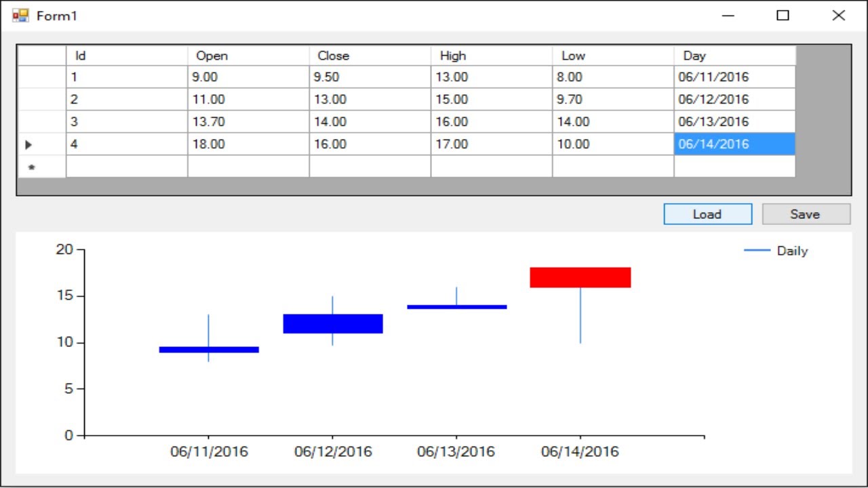
Task: Select the row header of Id 3 row
Action: pyautogui.click(x=41, y=122)
